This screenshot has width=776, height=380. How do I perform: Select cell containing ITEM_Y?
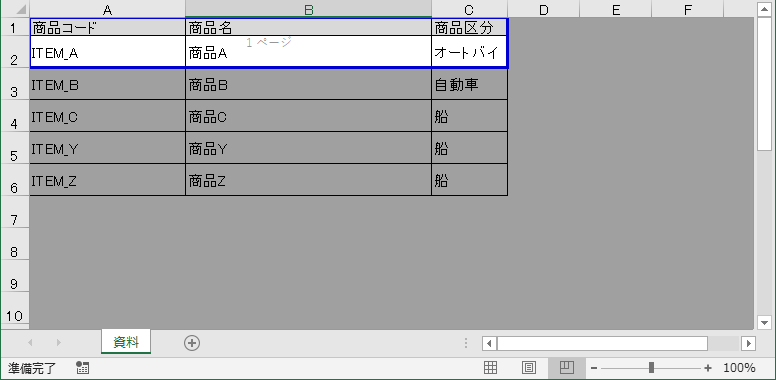[x=107, y=148]
